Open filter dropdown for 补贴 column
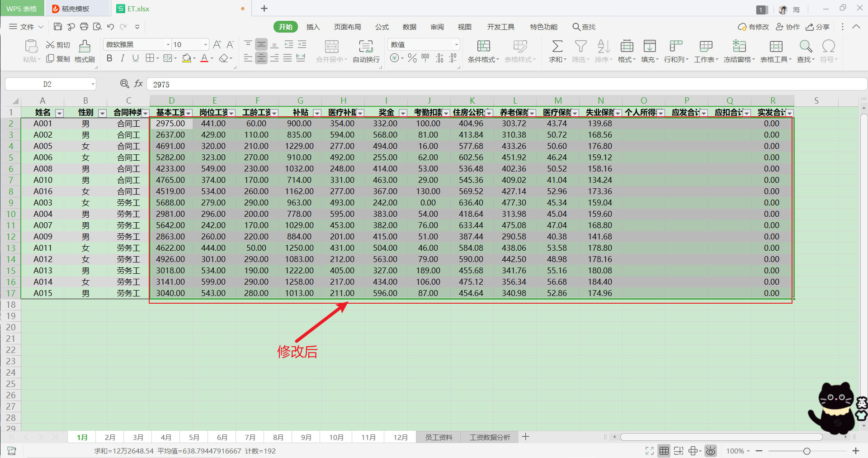This screenshot has height=458, width=868. (x=317, y=113)
